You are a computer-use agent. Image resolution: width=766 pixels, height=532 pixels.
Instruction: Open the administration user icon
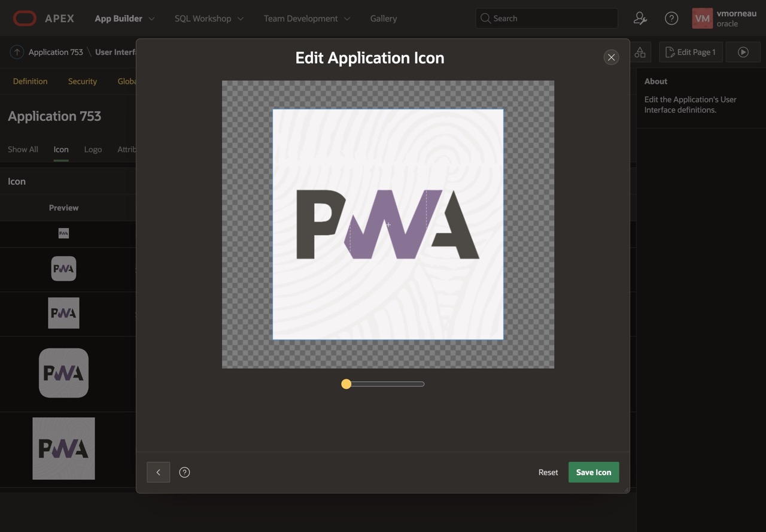click(x=640, y=19)
